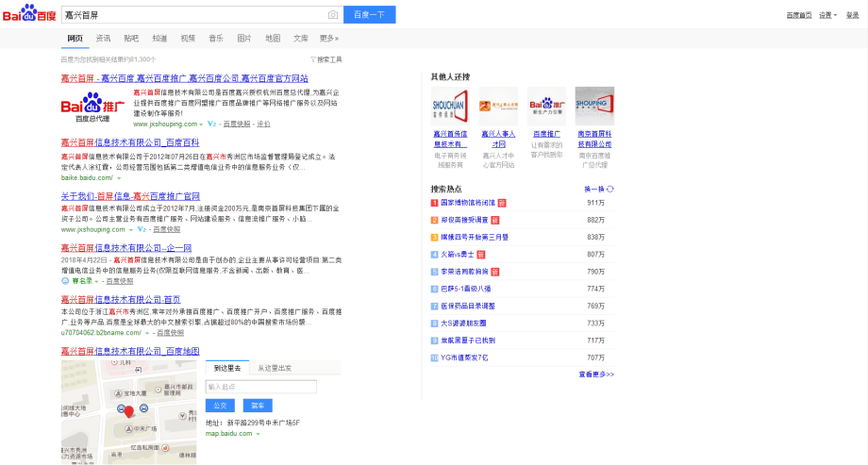
Task: Select the 网页 tab
Action: point(75,38)
